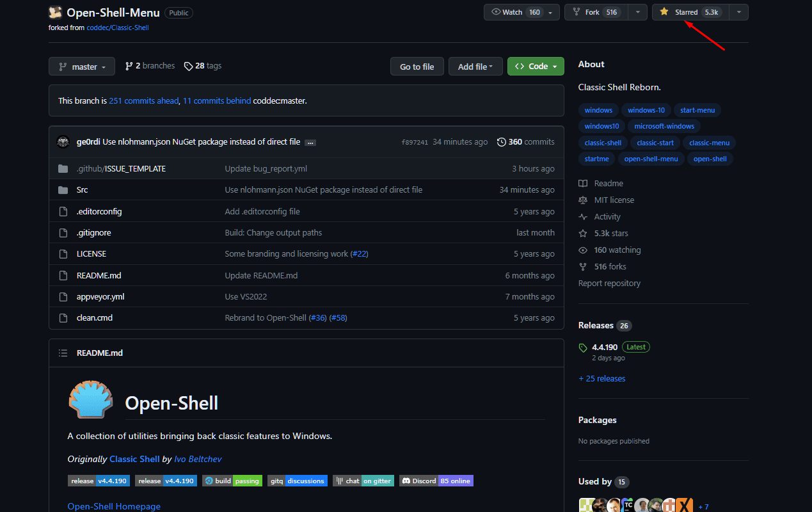Follow the Classic Shell link in README
This screenshot has height=512, width=812.
tap(134, 459)
